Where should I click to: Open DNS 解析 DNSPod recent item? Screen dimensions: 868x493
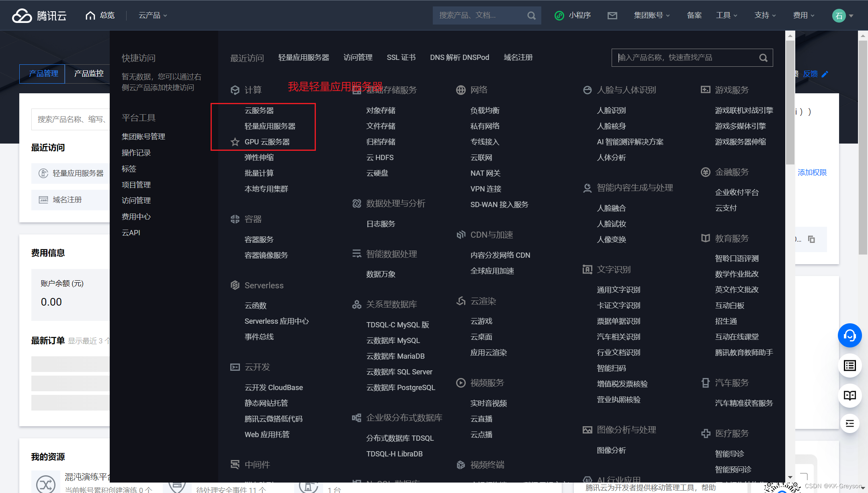460,58
